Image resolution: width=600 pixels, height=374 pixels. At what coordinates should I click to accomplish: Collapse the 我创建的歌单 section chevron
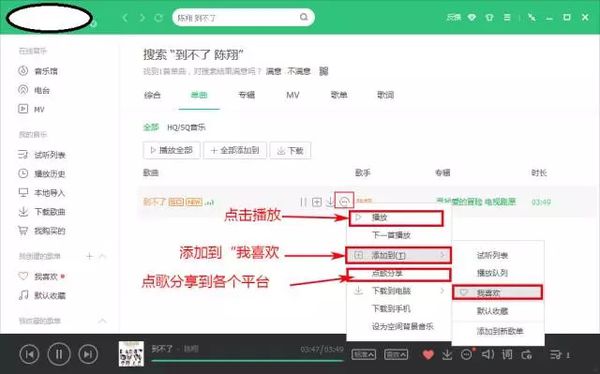pyautogui.click(x=103, y=256)
